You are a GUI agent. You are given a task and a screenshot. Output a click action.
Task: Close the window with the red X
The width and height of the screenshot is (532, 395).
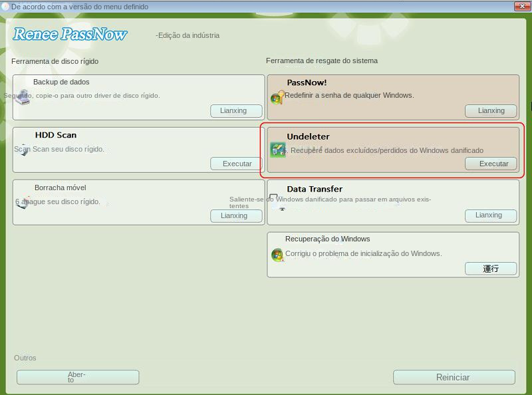(x=522, y=6)
